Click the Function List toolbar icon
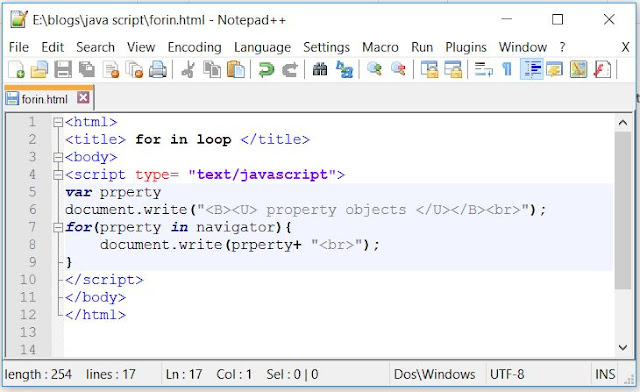 coord(602,69)
